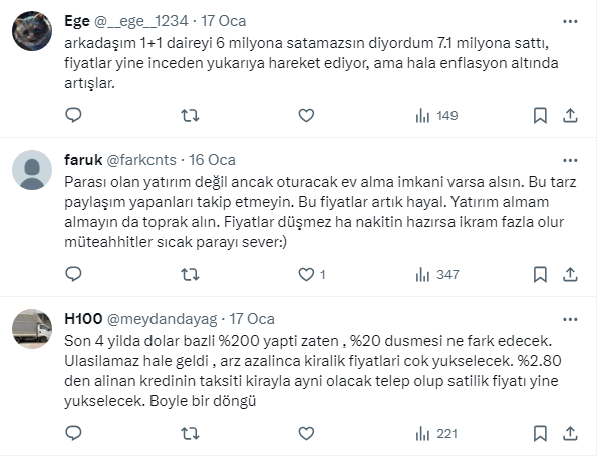The height and width of the screenshot is (456, 603).
Task: Like Ege's tweet
Action: [306, 115]
